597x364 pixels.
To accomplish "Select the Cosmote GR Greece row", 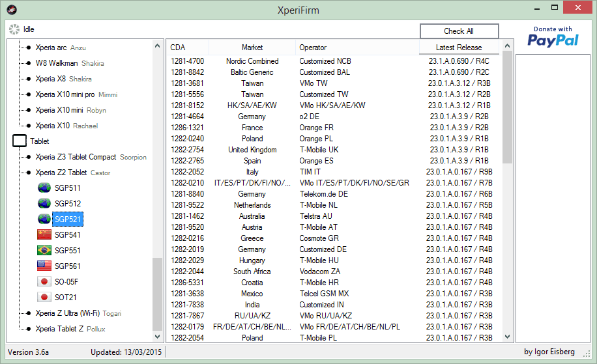I will coord(334,238).
